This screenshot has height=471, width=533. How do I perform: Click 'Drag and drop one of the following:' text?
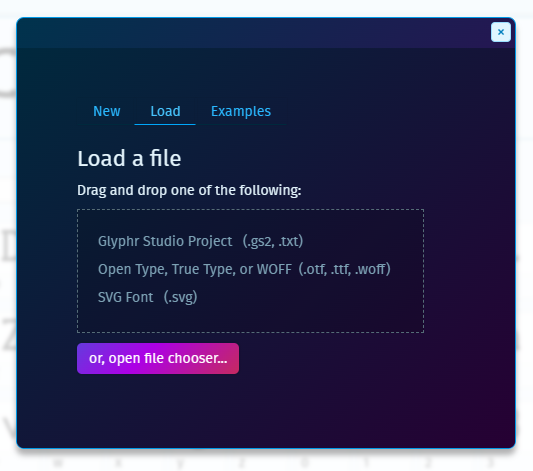pos(189,190)
